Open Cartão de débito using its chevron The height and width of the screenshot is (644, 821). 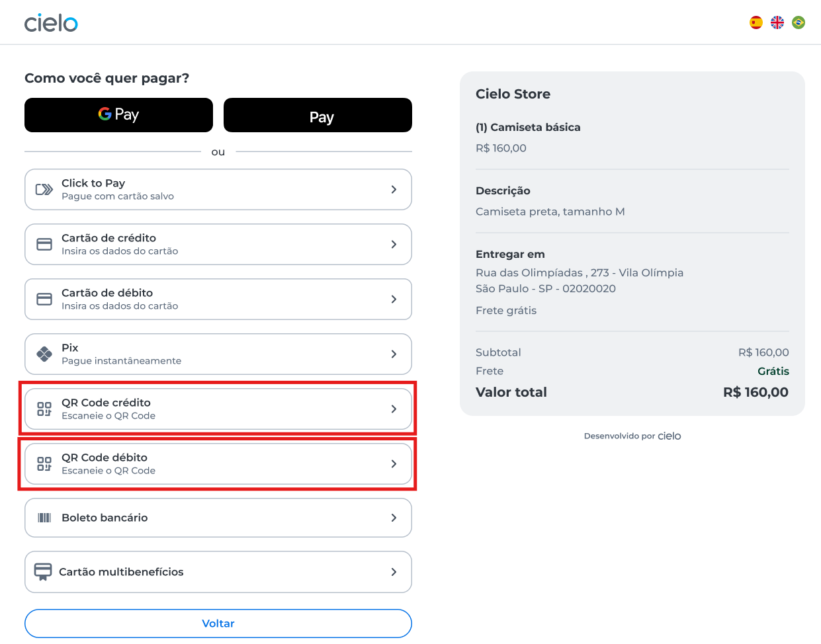coord(394,300)
